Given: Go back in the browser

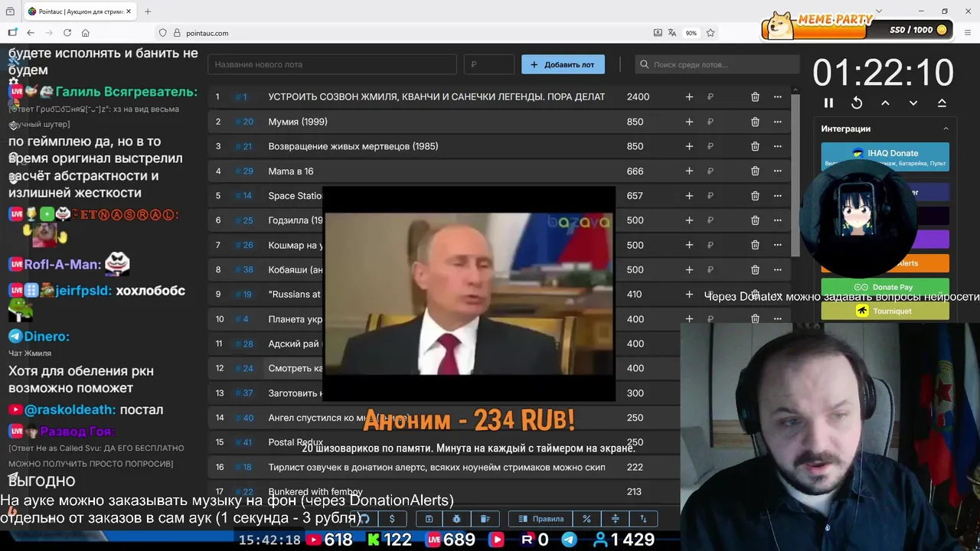Looking at the screenshot, I should coord(31,33).
